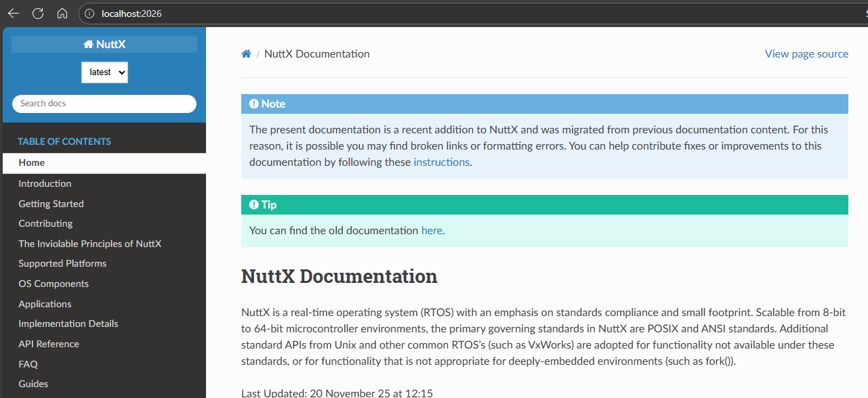The image size is (868, 398).
Task: Open the 'latest' version dropdown
Action: click(104, 72)
